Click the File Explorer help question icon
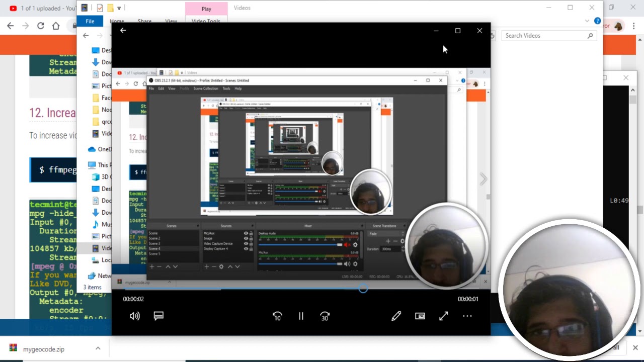The height and width of the screenshot is (362, 644). point(597,21)
